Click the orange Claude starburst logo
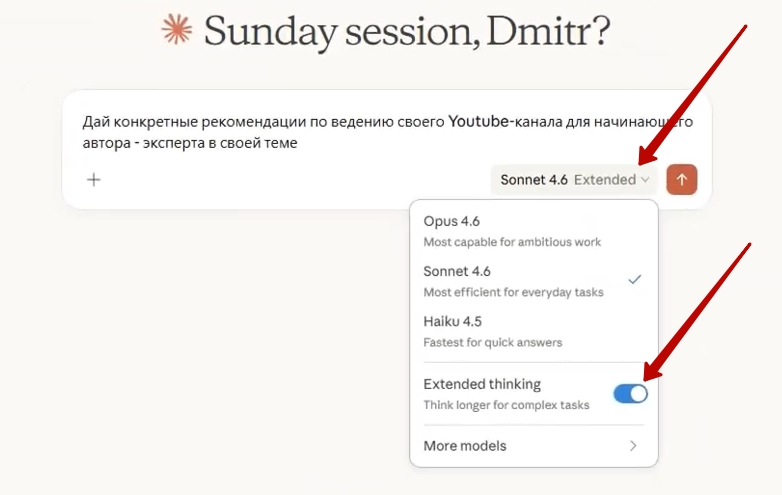The width and height of the screenshot is (782, 495). (x=177, y=30)
